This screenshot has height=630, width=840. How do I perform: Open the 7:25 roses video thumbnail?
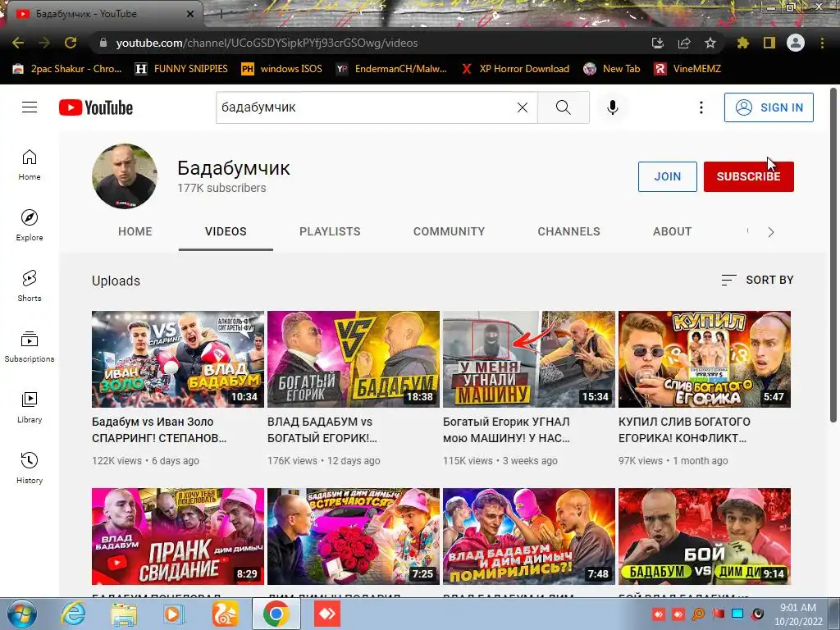pos(354,536)
